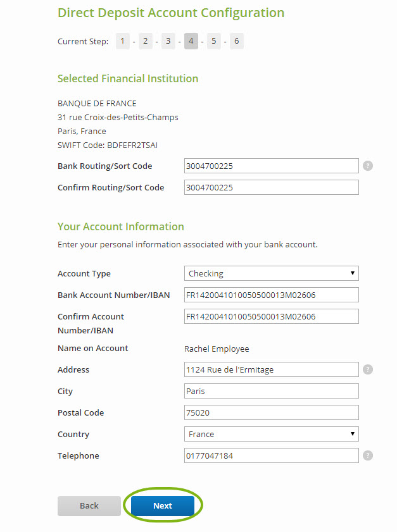Go to step 2 indicator
Screen dimensions: 397x532
pyautogui.click(x=146, y=41)
